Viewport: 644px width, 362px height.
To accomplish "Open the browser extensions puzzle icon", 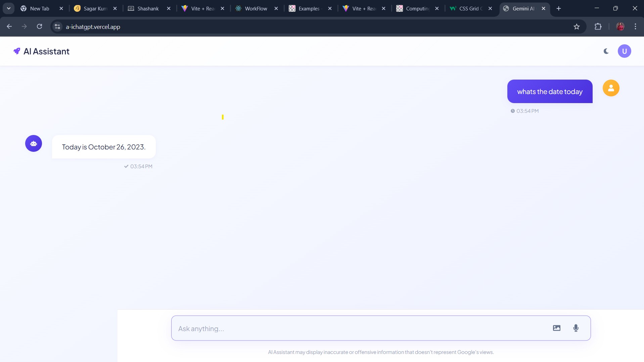I will (x=598, y=27).
